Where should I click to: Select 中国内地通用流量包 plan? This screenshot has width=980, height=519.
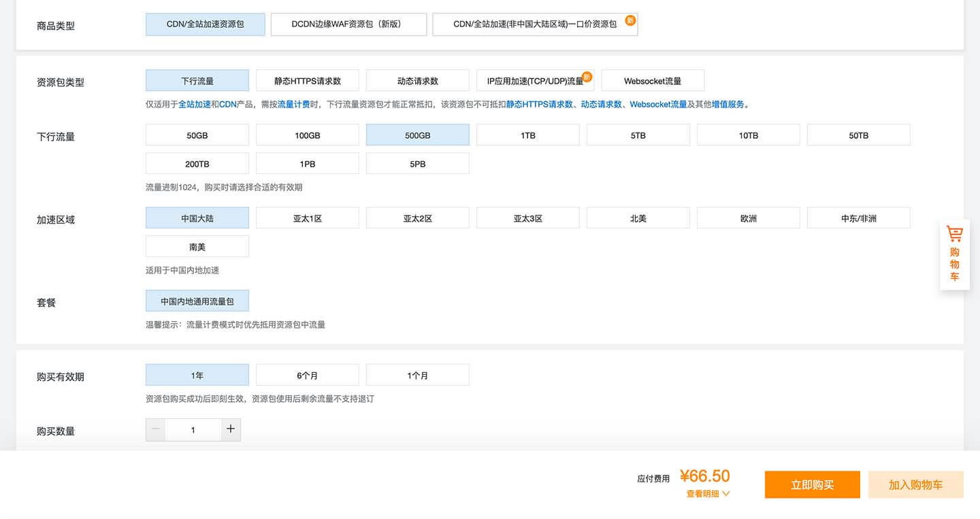pyautogui.click(x=197, y=301)
